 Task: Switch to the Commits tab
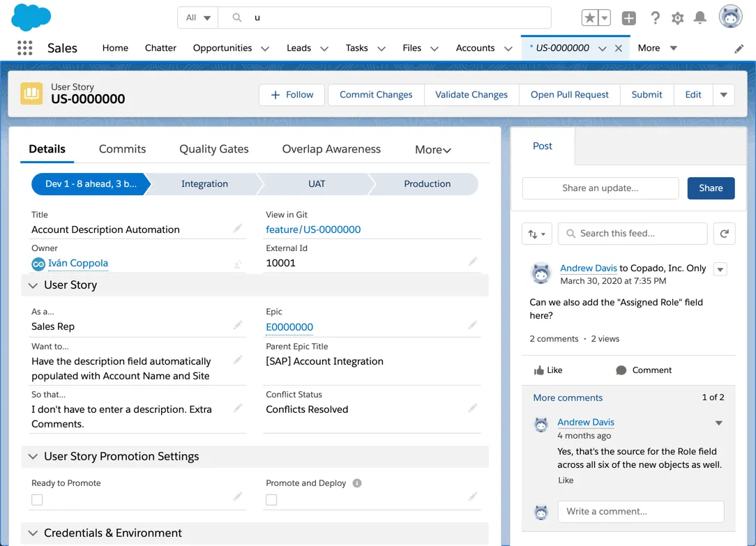123,149
